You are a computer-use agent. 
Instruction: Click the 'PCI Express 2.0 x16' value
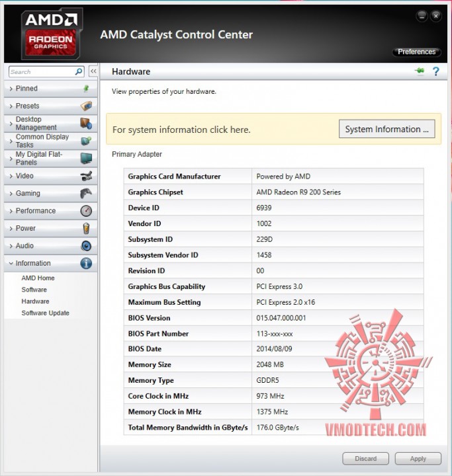pyautogui.click(x=286, y=302)
